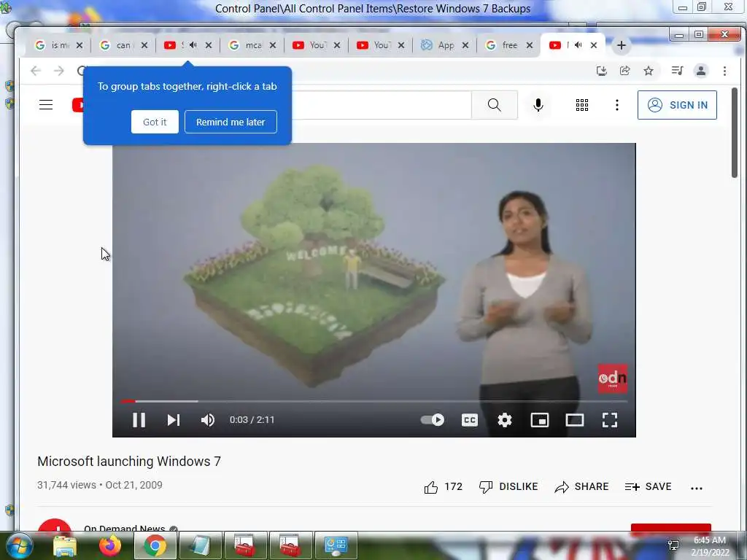This screenshot has width=747, height=560.
Task: Open more actions ellipsis below video
Action: [697, 488]
